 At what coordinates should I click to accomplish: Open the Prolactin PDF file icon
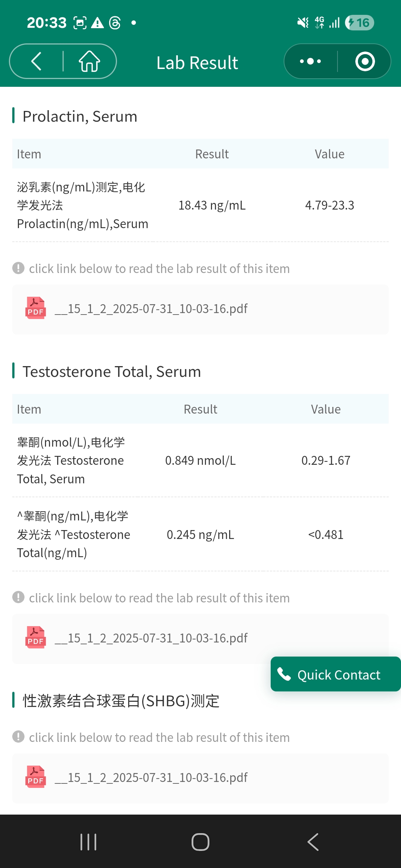[x=36, y=308]
